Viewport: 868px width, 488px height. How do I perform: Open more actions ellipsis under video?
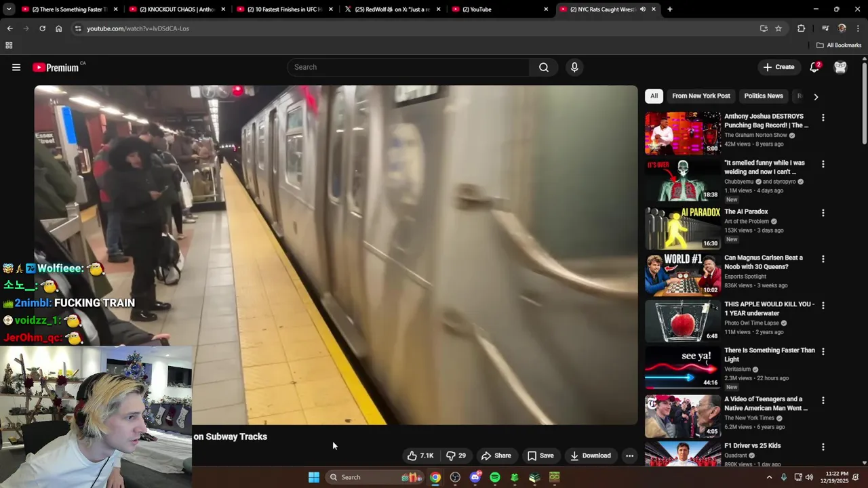(x=629, y=455)
